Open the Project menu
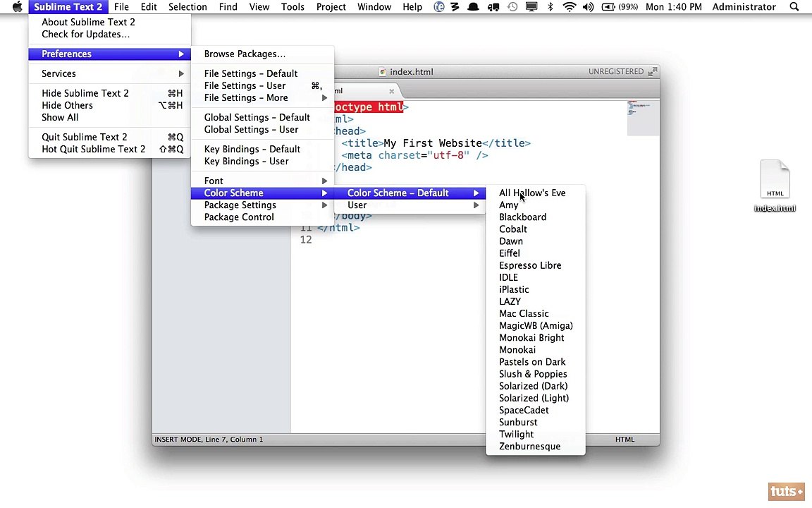Viewport: 812px width, 508px height. (331, 7)
